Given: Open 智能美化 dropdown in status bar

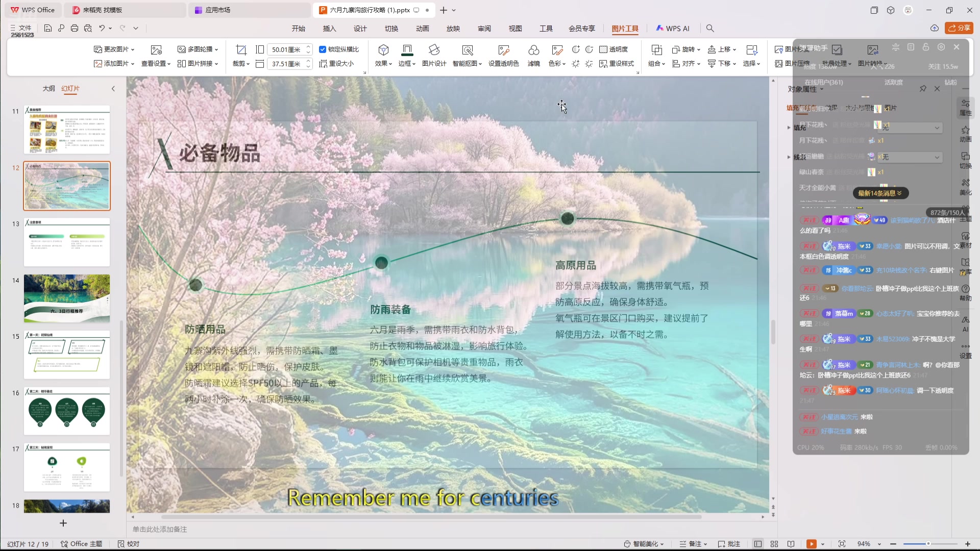Looking at the screenshot, I should coord(644,544).
